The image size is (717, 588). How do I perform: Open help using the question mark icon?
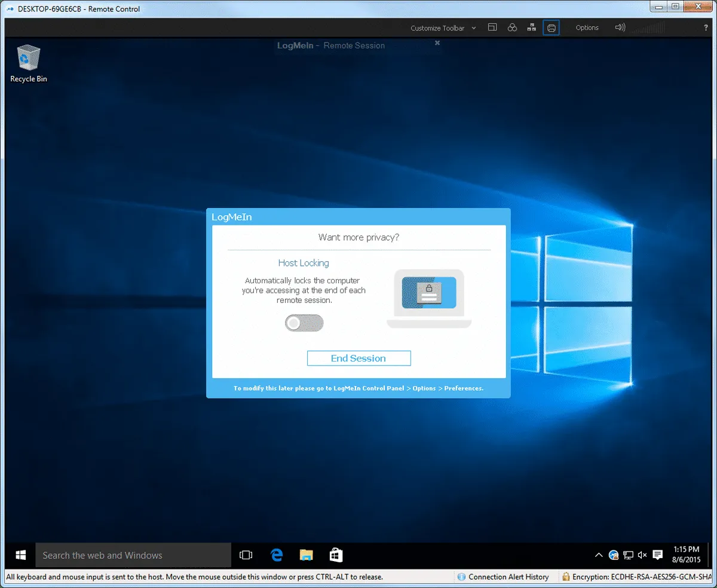click(x=706, y=27)
